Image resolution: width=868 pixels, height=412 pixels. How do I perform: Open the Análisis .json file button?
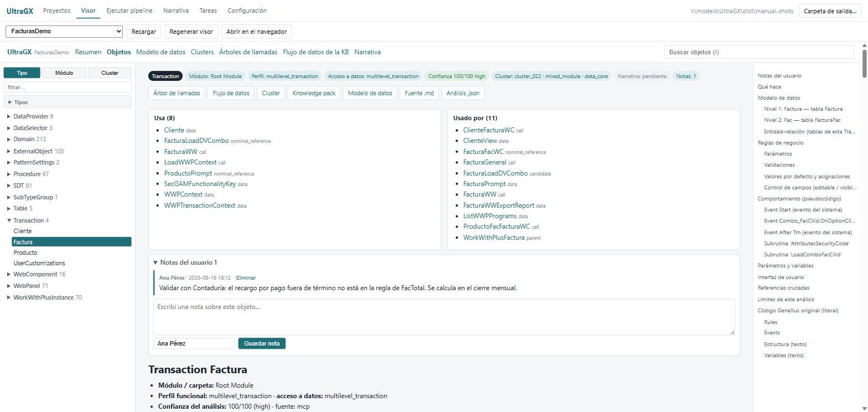pos(463,93)
